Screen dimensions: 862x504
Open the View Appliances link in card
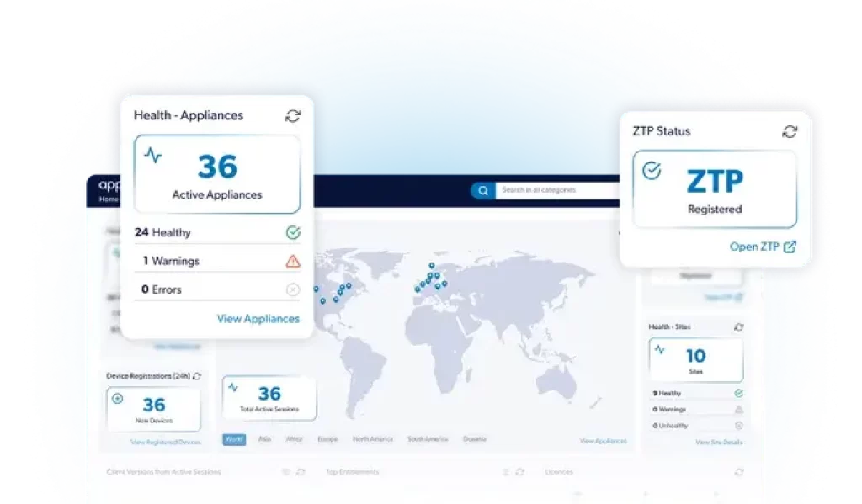click(x=258, y=319)
